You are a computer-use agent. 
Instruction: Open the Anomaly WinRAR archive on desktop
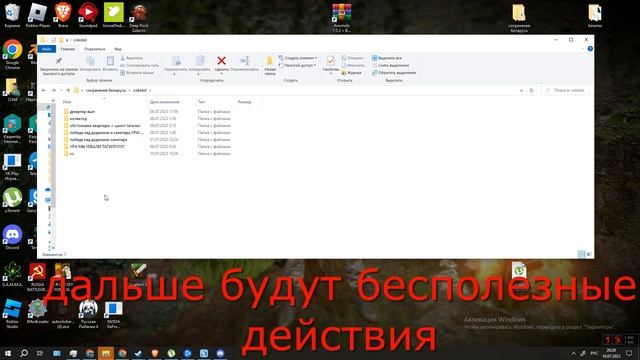click(x=341, y=17)
